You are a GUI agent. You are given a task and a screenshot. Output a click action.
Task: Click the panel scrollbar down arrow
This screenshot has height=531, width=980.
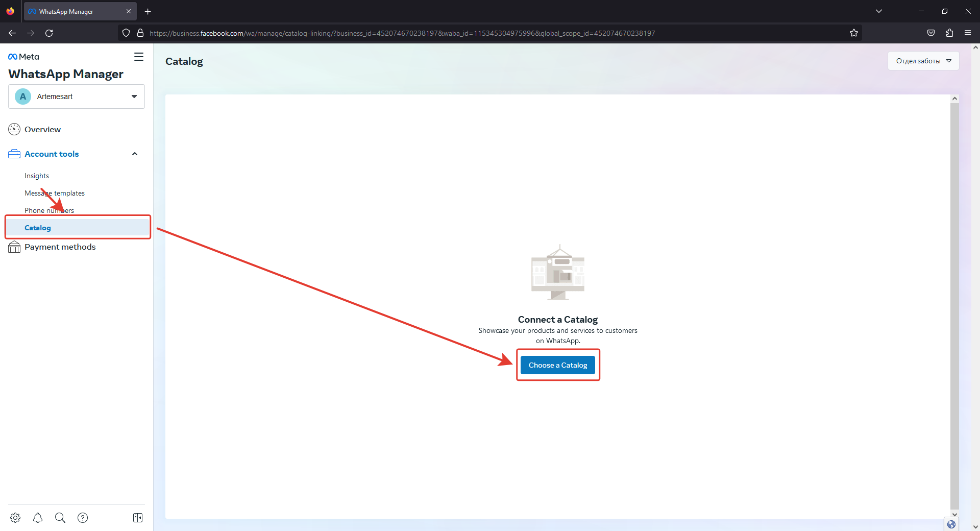954,514
